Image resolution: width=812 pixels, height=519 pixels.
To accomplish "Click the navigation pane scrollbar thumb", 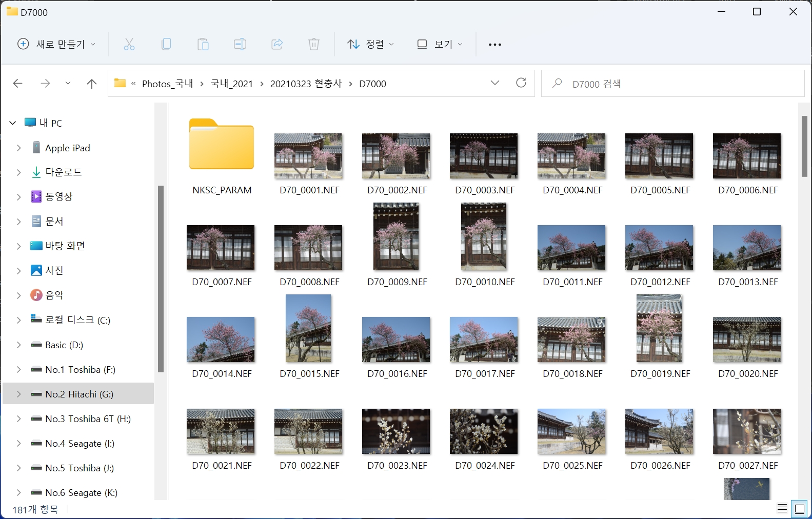I will (161, 278).
